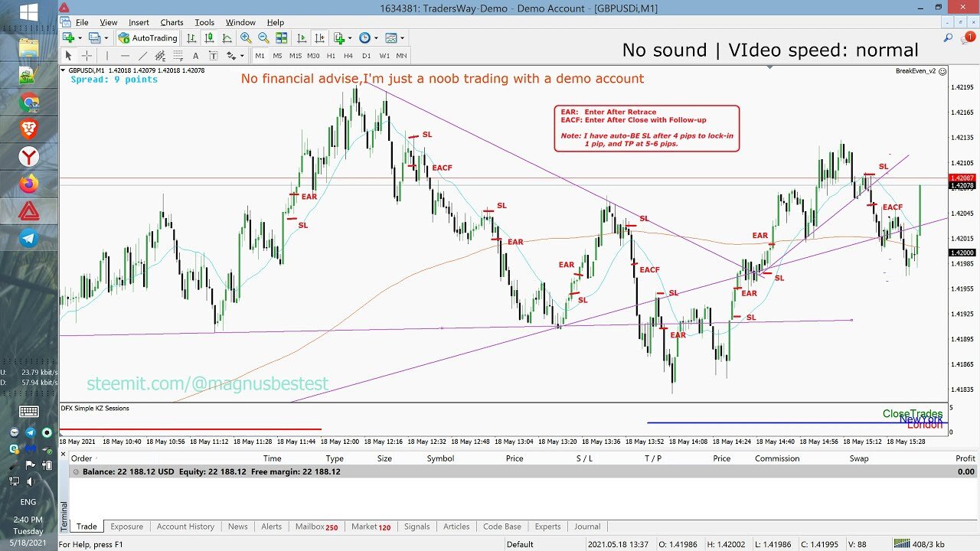Image resolution: width=980 pixels, height=551 pixels.
Task: Expand the Periods dropdown arrow
Action: (376, 37)
